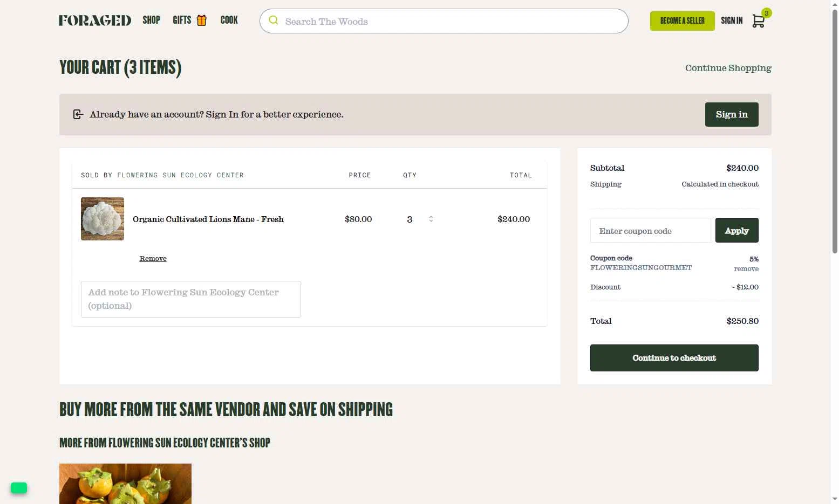Apply the coupon code
The height and width of the screenshot is (504, 839).
736,230
